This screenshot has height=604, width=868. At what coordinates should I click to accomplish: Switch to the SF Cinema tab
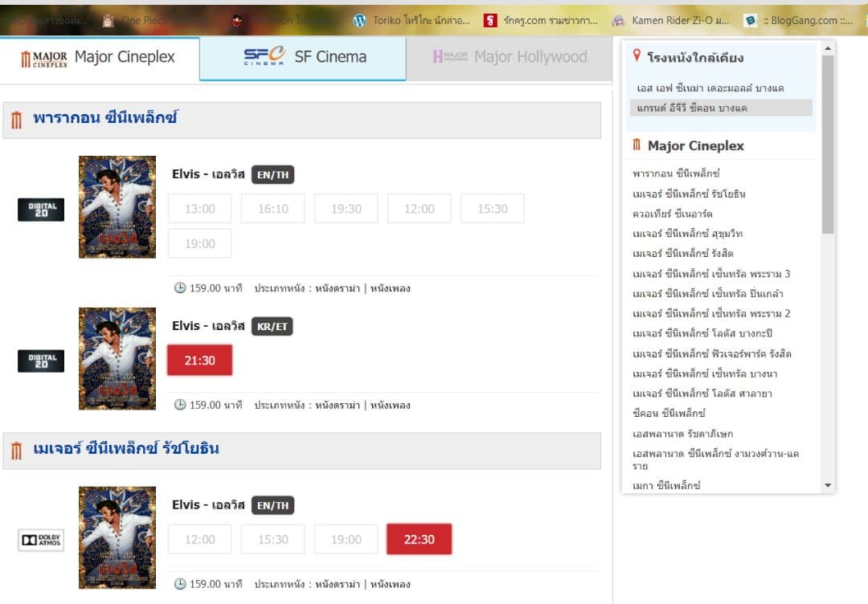click(303, 59)
